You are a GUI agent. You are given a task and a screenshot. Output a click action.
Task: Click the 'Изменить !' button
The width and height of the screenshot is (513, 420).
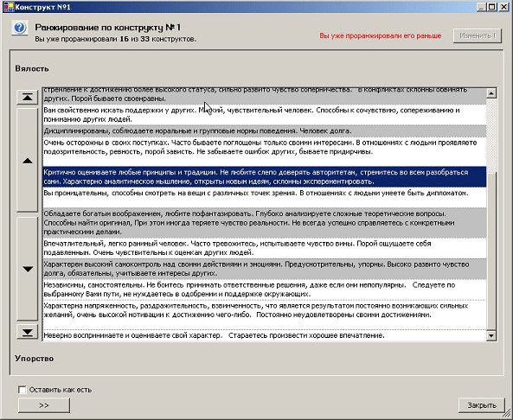click(478, 35)
